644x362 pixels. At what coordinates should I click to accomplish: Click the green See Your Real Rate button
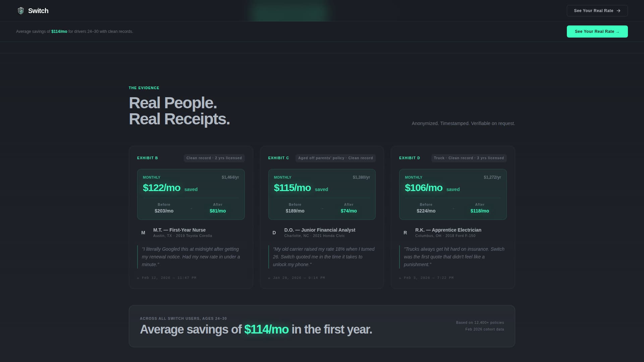597,32
